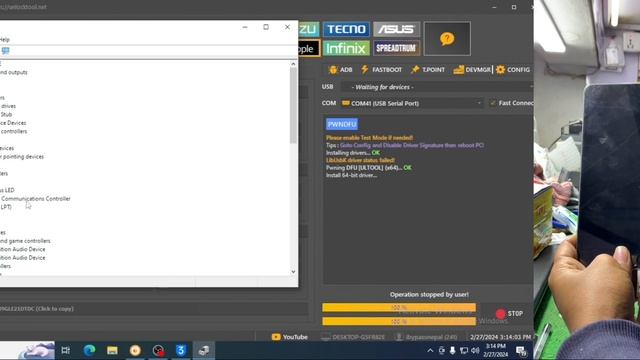The width and height of the screenshot is (640, 360).
Task: Open the blue number 3 taskbar app
Action: click(181, 350)
